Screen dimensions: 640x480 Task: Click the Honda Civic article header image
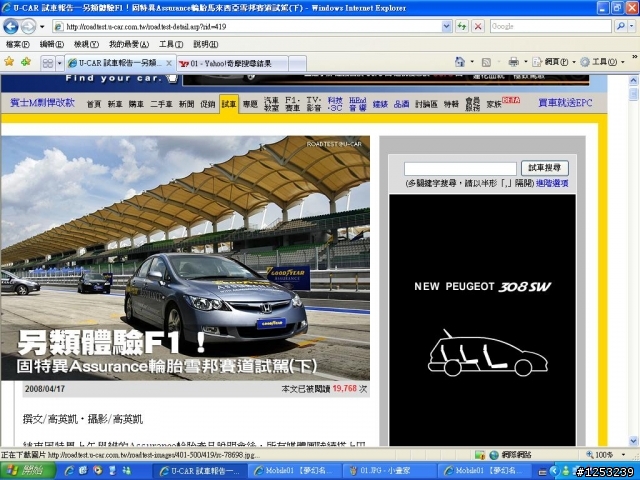click(185, 258)
